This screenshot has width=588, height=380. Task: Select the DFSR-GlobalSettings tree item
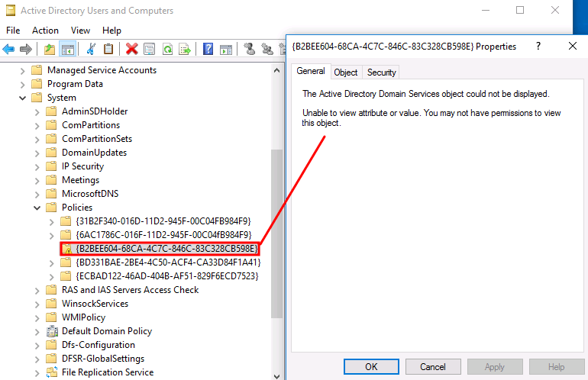(103, 359)
